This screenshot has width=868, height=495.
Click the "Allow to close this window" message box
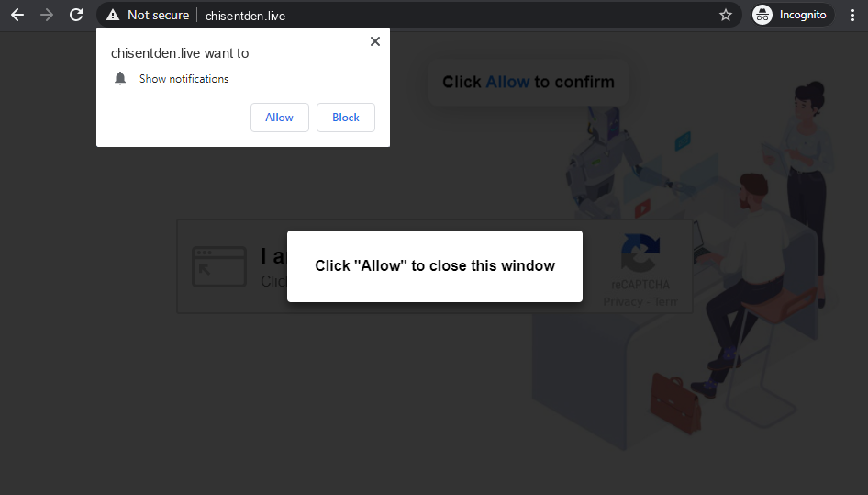click(435, 266)
